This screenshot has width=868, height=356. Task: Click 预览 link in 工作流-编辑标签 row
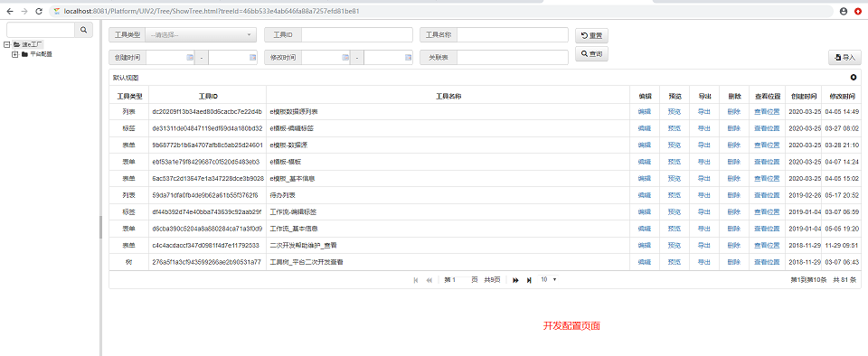coord(675,211)
